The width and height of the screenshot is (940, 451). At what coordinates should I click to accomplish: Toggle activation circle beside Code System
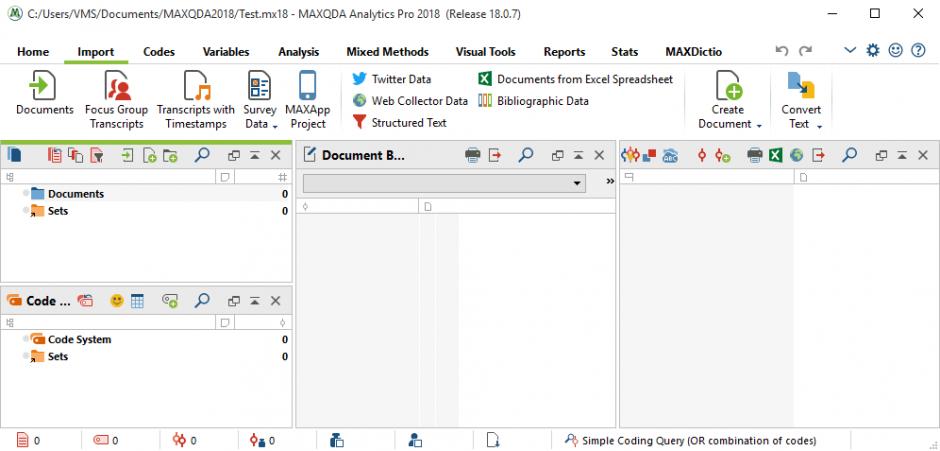(26, 338)
